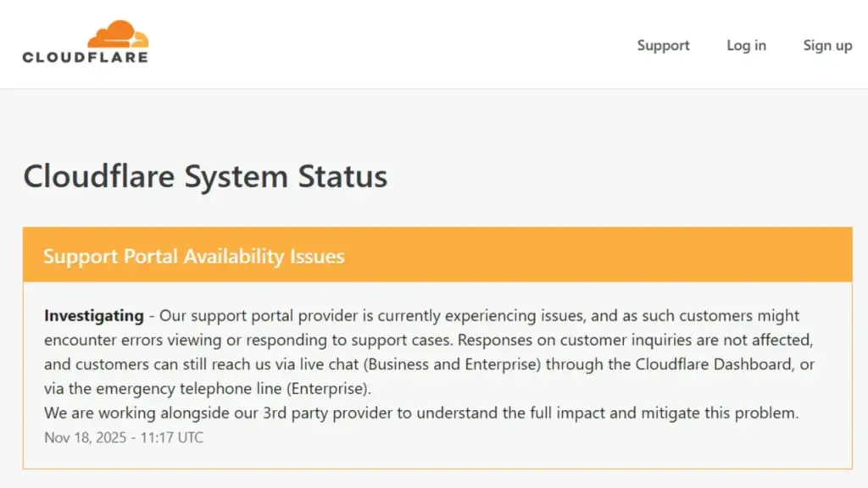
Task: Open the Support link in the navigation
Action: (x=663, y=46)
